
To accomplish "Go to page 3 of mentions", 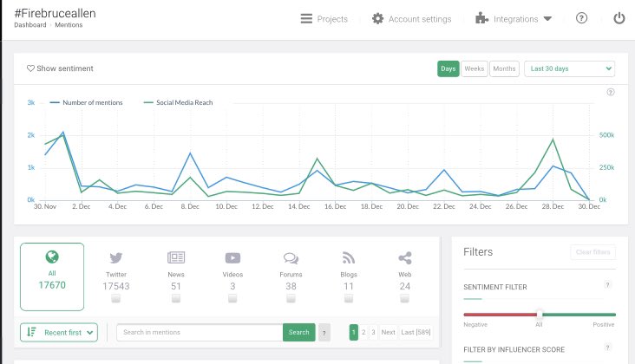I will 373,333.
